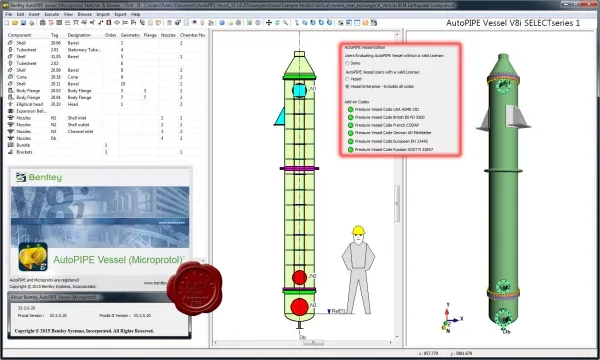Select the Demo radio button
This screenshot has width=600, height=360.
(347, 63)
